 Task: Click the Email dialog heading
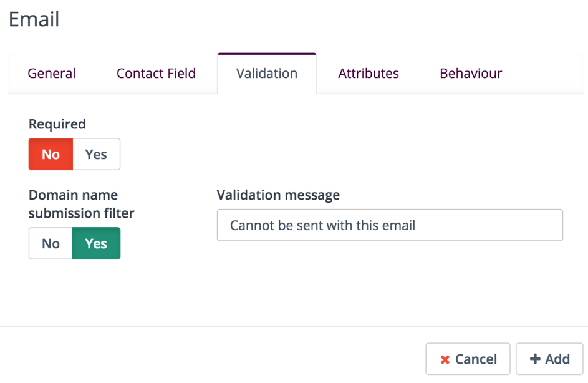pyautogui.click(x=34, y=19)
